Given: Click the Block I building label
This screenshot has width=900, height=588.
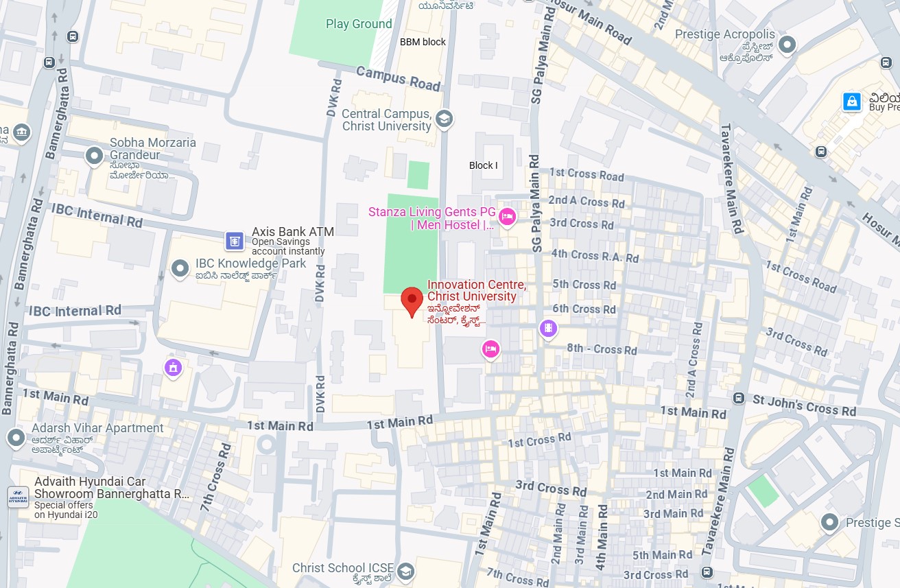Looking at the screenshot, I should [x=483, y=165].
